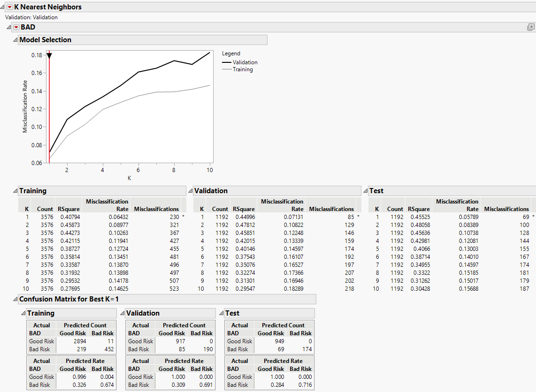Collapse the Validation confusion matrix
Screen dimensions: 536x392
point(122,313)
